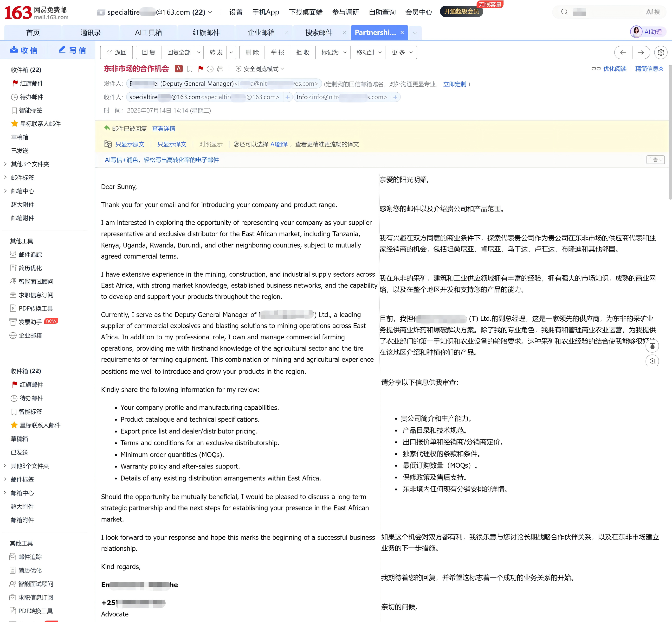Viewport: 672px width, 622px height.
Task: Go to next email with right arrow
Action: (x=641, y=52)
